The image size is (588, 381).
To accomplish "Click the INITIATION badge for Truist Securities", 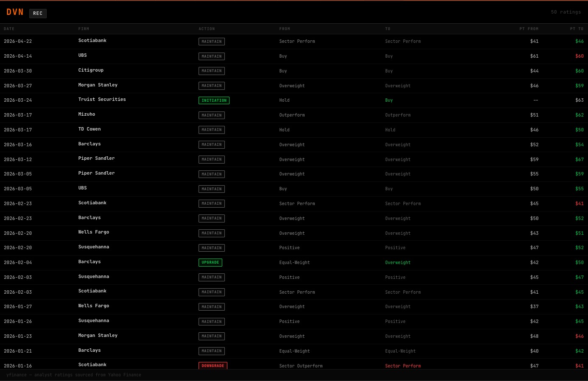I will pyautogui.click(x=214, y=100).
